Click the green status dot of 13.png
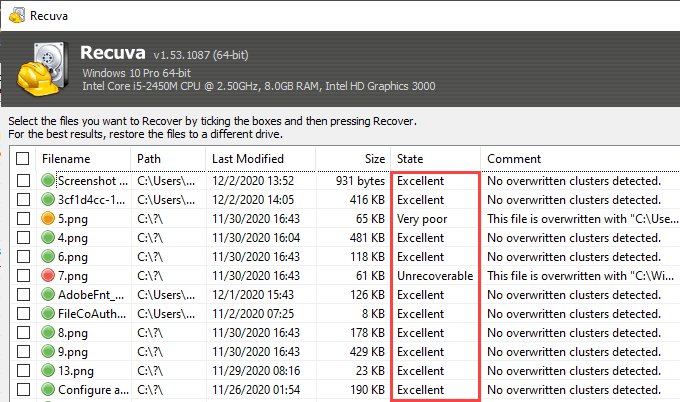The width and height of the screenshot is (680, 402). (48, 370)
